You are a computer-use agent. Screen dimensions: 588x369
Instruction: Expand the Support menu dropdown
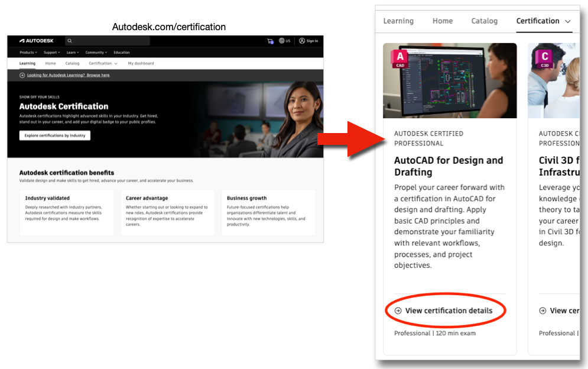52,53
